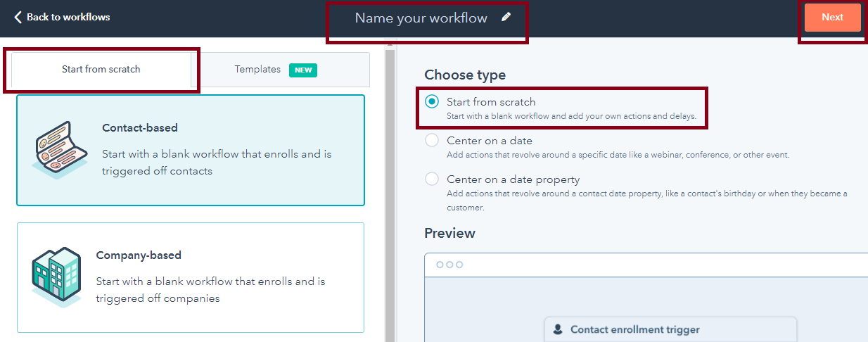Click the Name your workflow title field
The width and height of the screenshot is (868, 342).
421,18
